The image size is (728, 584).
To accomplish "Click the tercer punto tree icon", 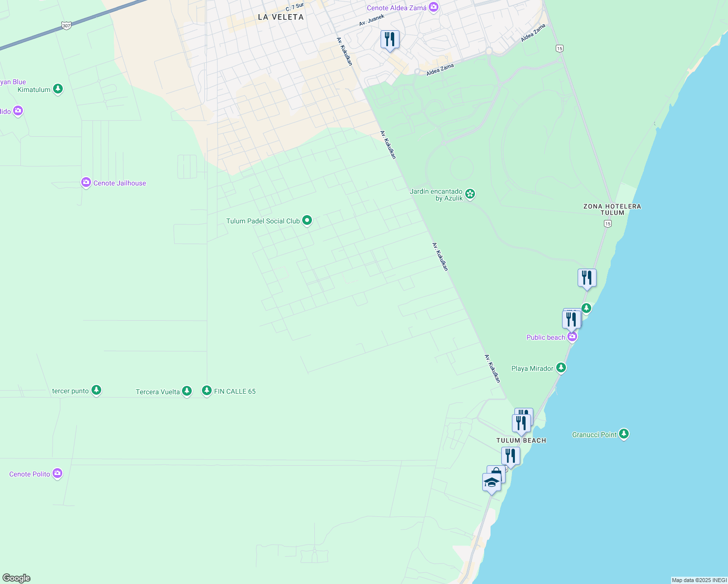I will tap(96, 391).
